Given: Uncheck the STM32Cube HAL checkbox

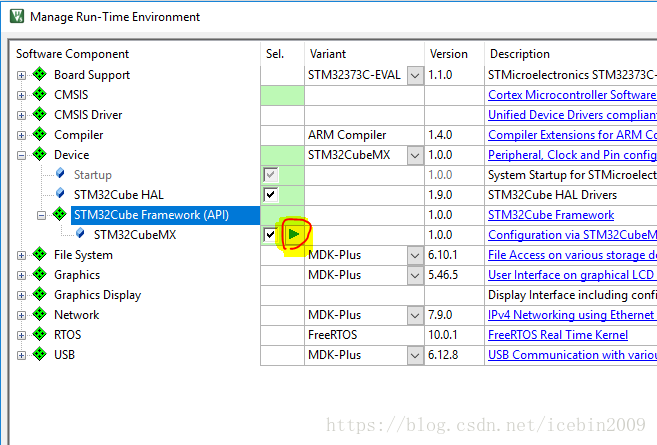Looking at the screenshot, I should coord(270,194).
